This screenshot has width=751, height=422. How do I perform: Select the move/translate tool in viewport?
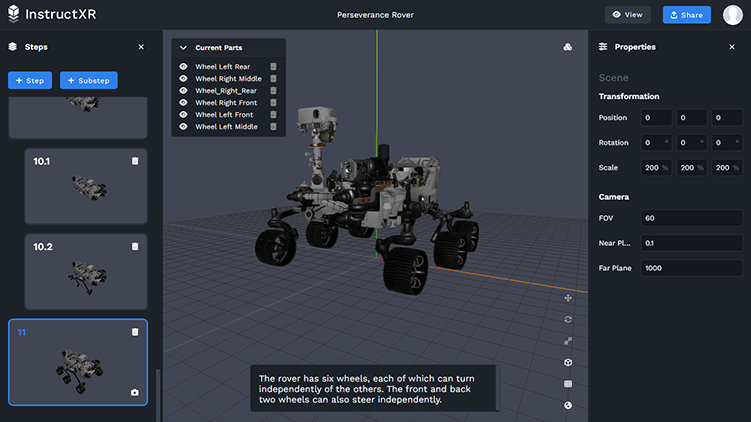[568, 298]
